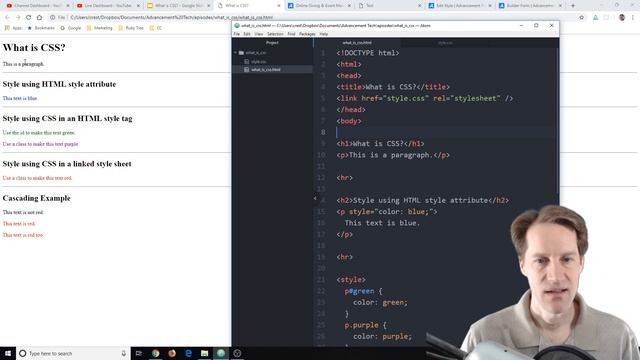
Task: Open Atom from the taskbar
Action: point(221,353)
